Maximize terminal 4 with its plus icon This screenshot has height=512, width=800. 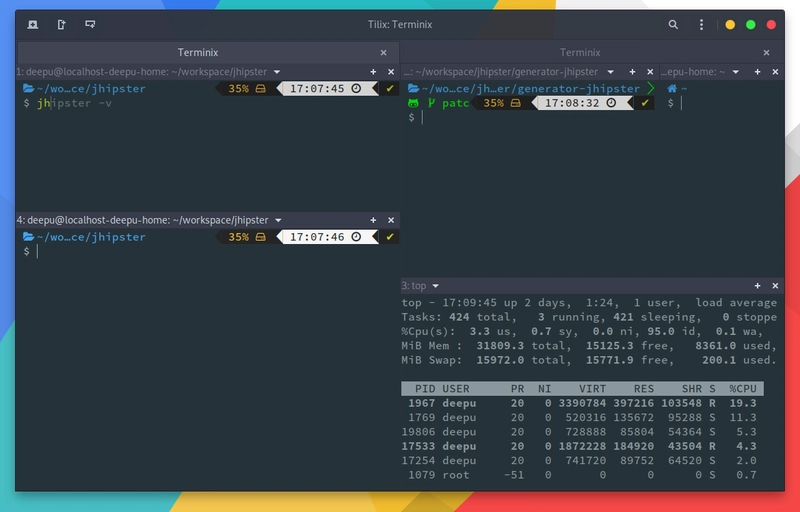pyautogui.click(x=373, y=220)
